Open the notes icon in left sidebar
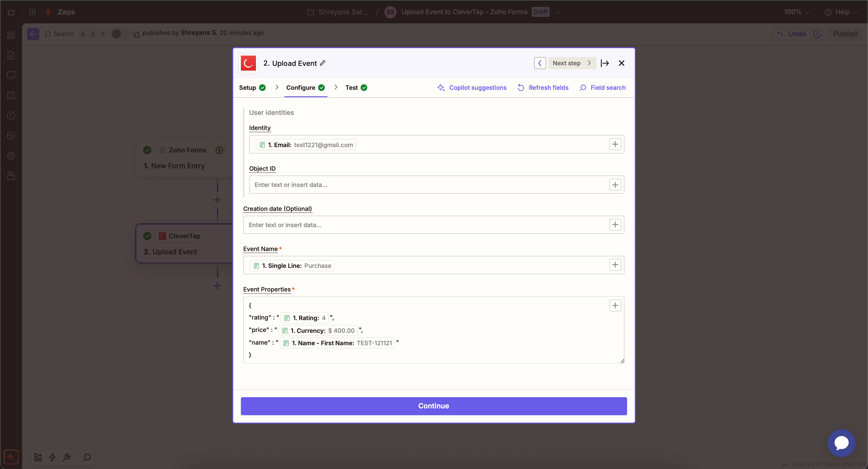The image size is (868, 469). (11, 55)
